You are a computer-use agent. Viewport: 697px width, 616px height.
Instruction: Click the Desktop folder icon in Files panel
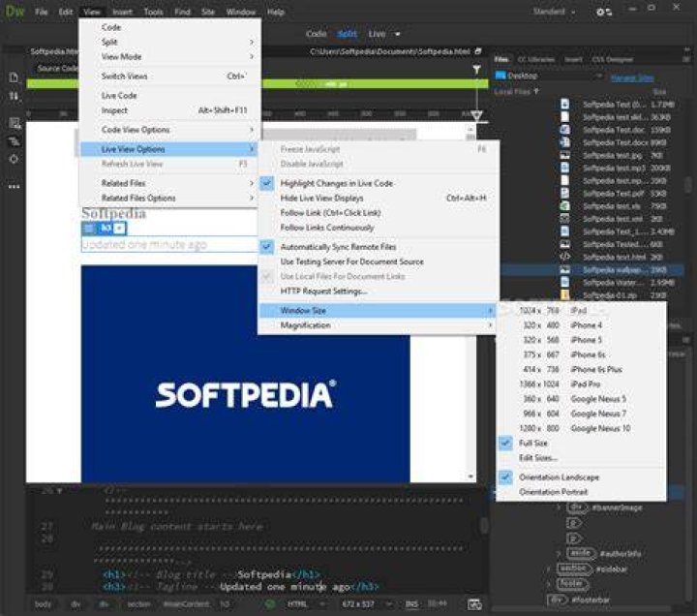500,76
